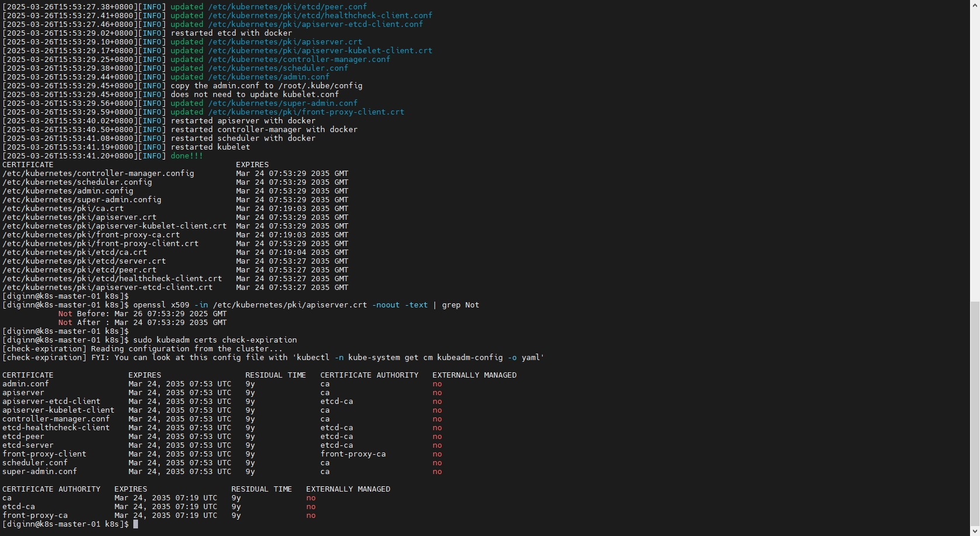
Task: Click the 'EXTERNALLY MANAGED' header of certificate table
Action: (474, 375)
